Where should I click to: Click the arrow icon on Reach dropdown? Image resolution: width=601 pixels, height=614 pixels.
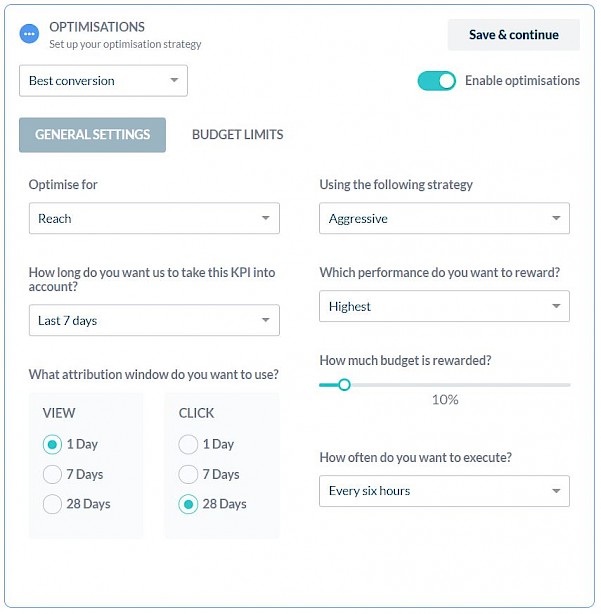pos(265,218)
